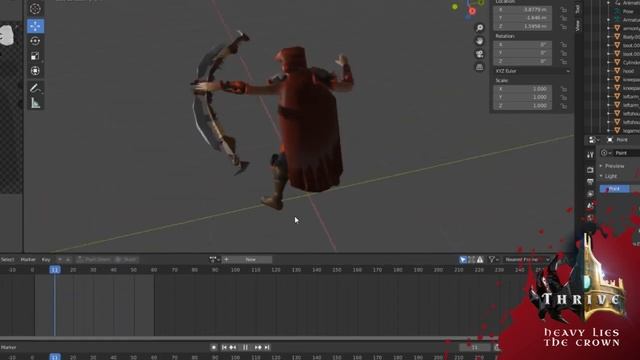Screen dimensions: 640x360
Task: Click current frame marker in dope sheet ruler
Action: tap(55, 270)
